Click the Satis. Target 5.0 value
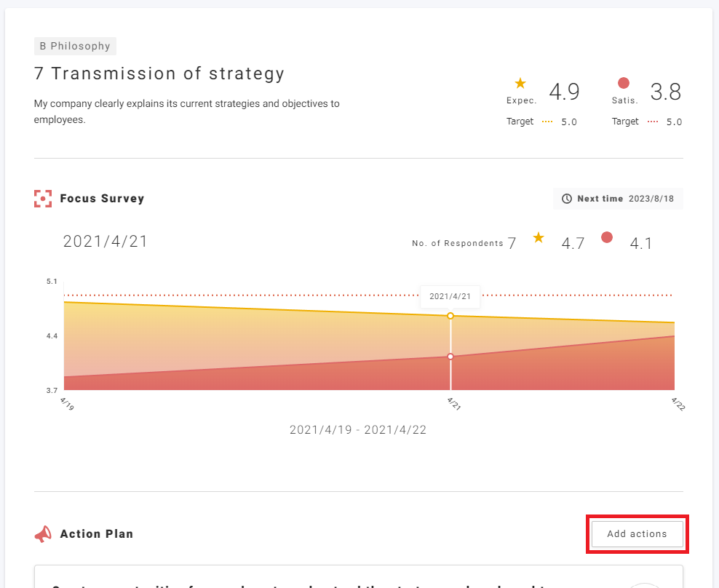 pyautogui.click(x=674, y=122)
